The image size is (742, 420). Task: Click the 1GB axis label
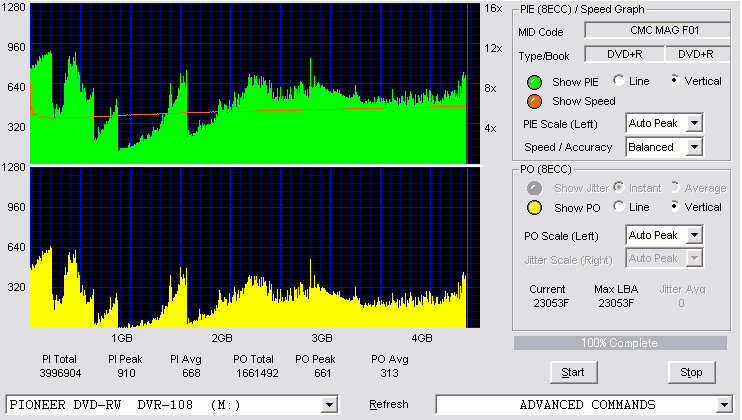click(x=122, y=339)
